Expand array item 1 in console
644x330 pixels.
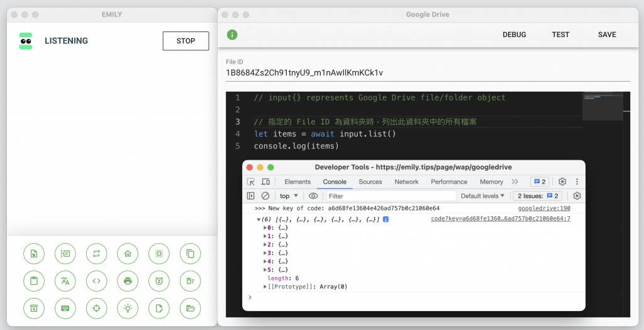pos(265,236)
